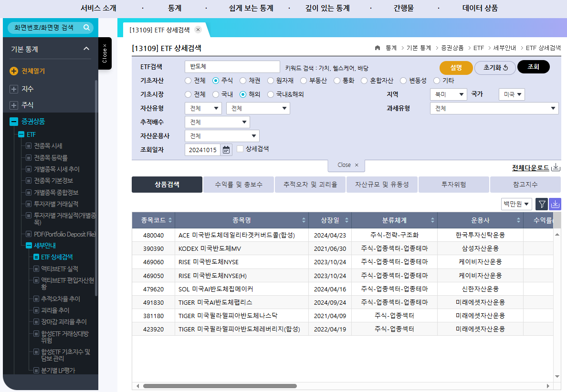Screen dimensions: 567x392
Task: Sort by 운용사 column arrows
Action: (518, 220)
